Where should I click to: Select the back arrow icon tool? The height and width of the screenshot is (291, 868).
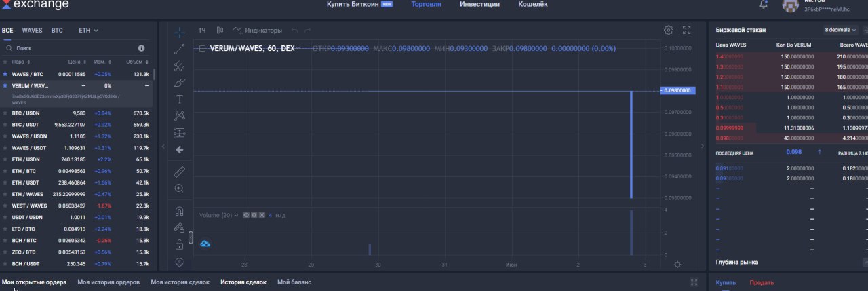pos(179,149)
